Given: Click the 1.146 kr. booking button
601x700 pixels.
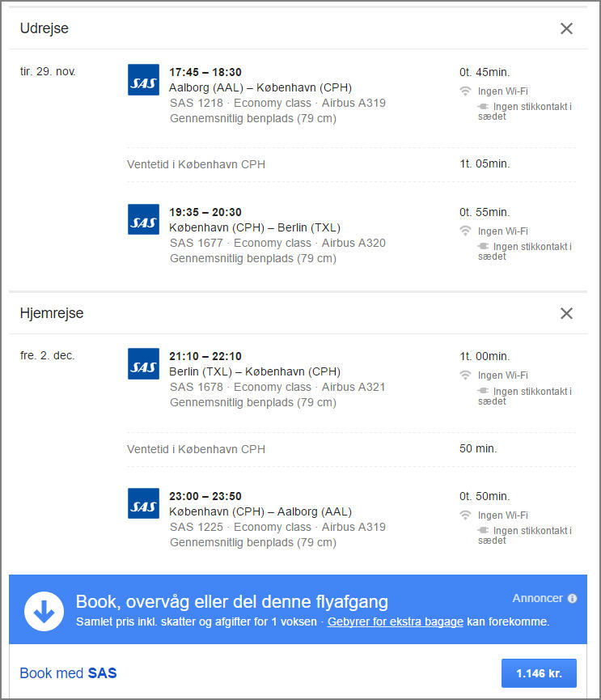Looking at the screenshot, I should tap(539, 672).
